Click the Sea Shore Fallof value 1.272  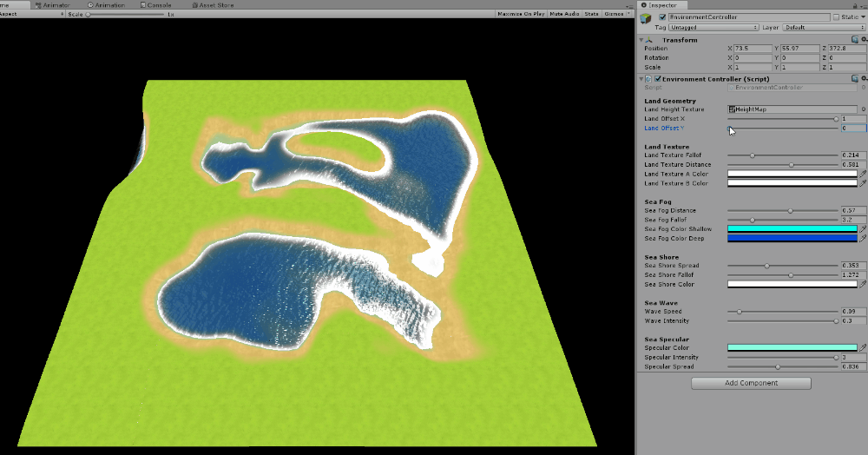pyautogui.click(x=853, y=275)
